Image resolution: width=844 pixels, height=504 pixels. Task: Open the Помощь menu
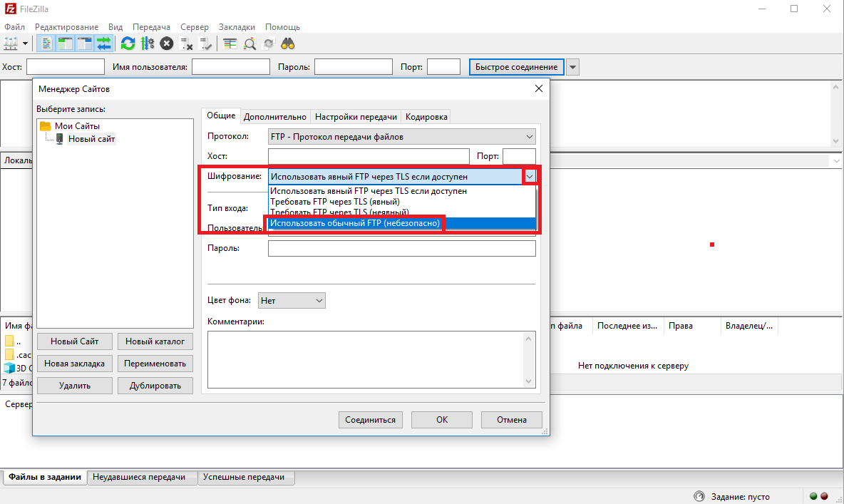click(x=282, y=27)
